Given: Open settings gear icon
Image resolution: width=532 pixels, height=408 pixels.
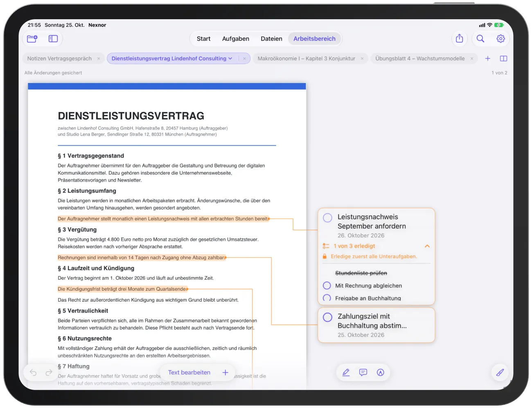Looking at the screenshot, I should [x=500, y=38].
